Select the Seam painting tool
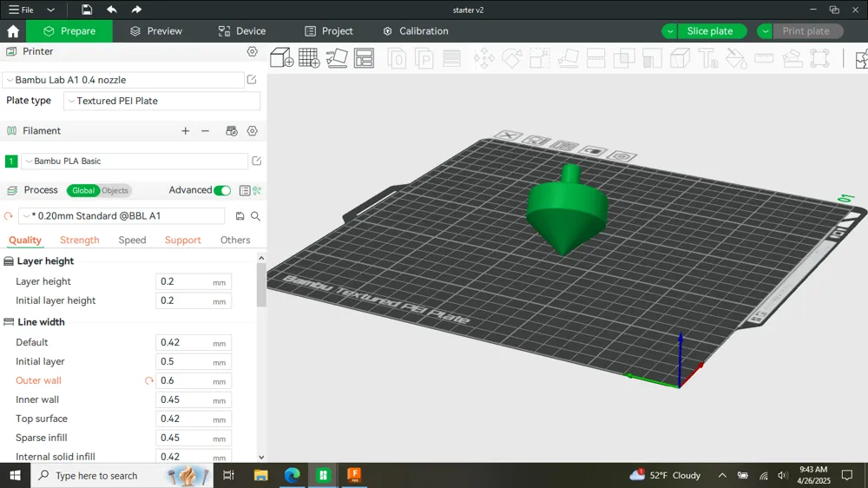This screenshot has width=868, height=488. [680, 58]
